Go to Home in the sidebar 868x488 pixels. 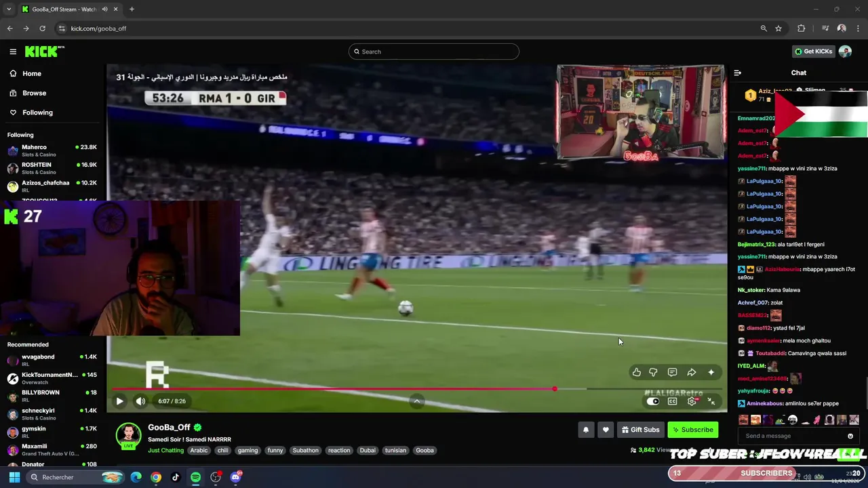[52, 73]
